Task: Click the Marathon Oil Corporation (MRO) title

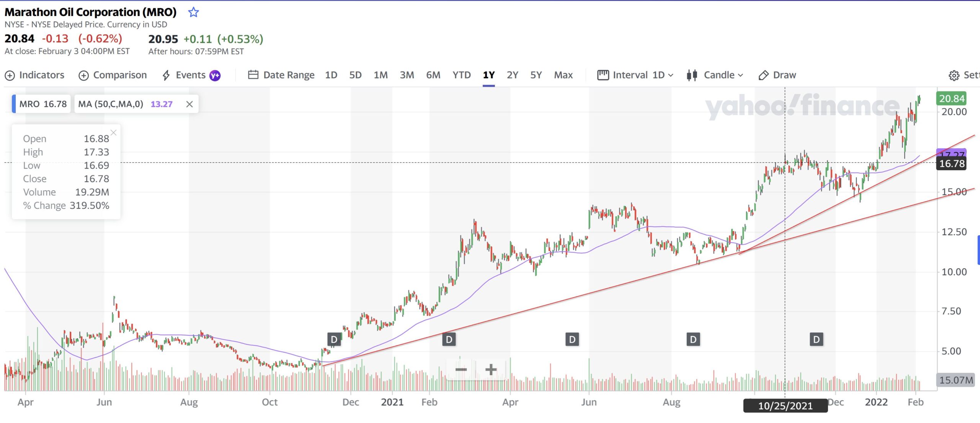Action: [x=90, y=12]
